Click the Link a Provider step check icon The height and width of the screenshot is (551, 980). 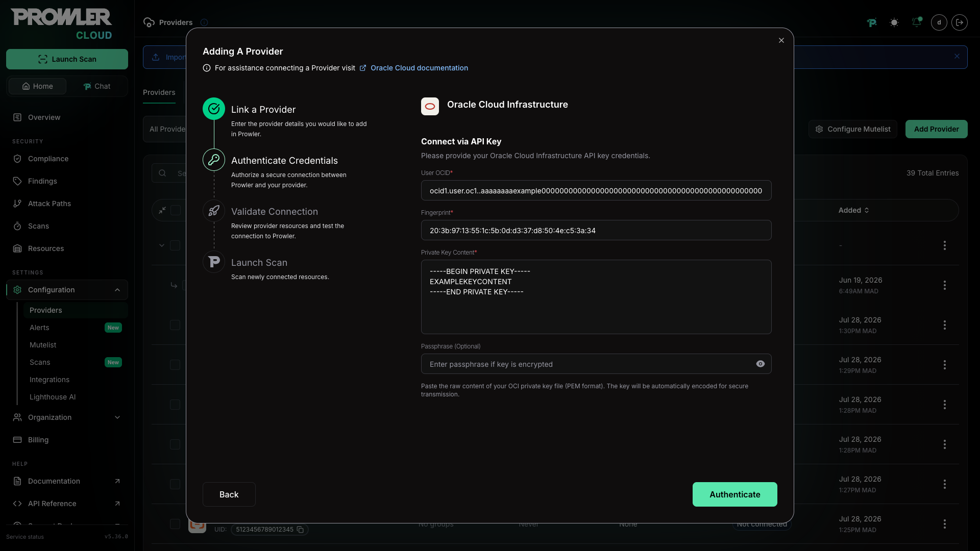pos(214,109)
